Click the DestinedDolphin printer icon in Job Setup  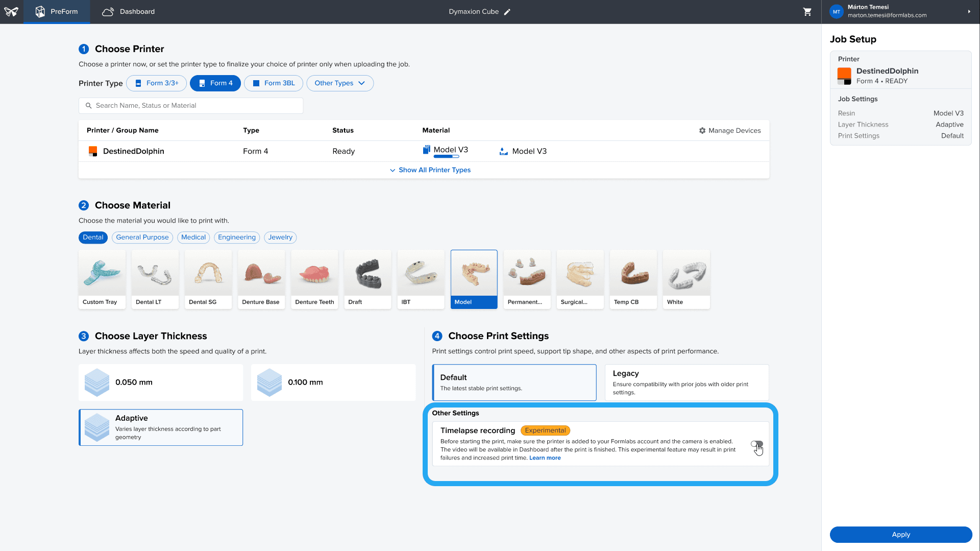[844, 76]
